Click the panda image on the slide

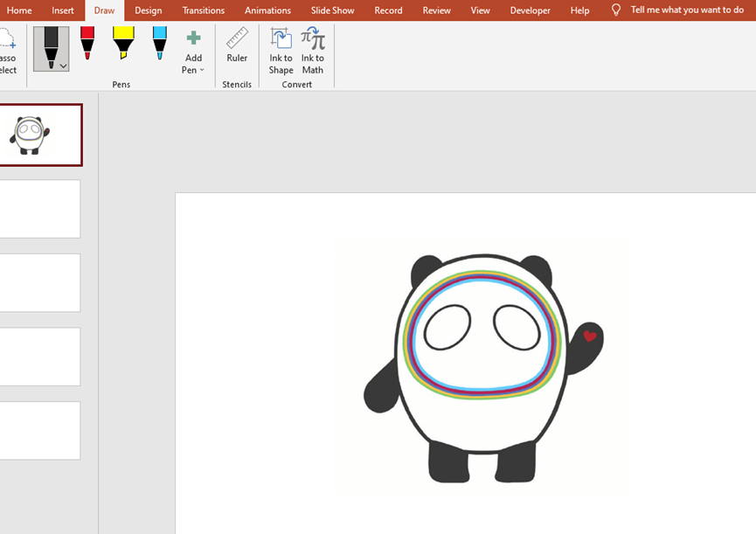[482, 366]
